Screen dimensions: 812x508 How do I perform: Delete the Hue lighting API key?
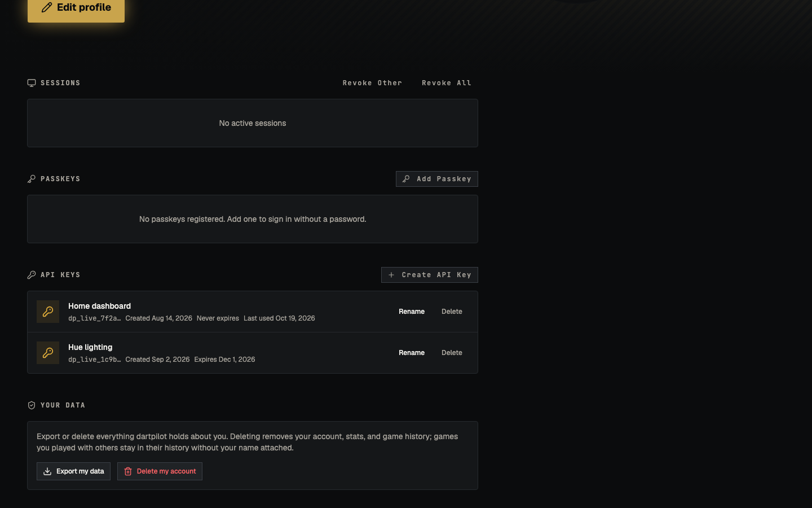pos(452,353)
